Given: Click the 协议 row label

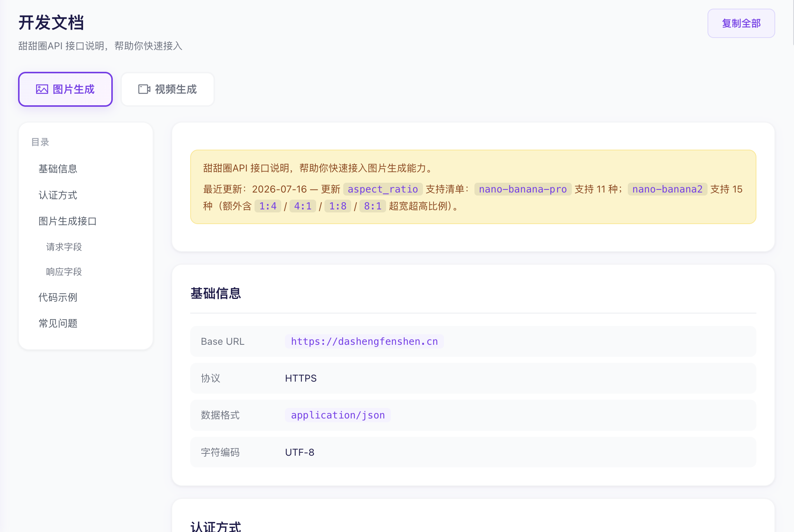Looking at the screenshot, I should [211, 378].
